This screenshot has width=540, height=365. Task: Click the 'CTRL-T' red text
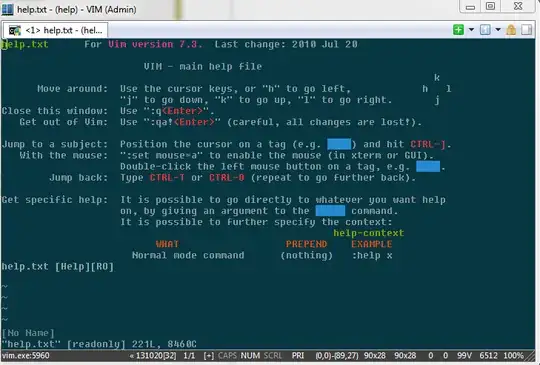(167, 178)
